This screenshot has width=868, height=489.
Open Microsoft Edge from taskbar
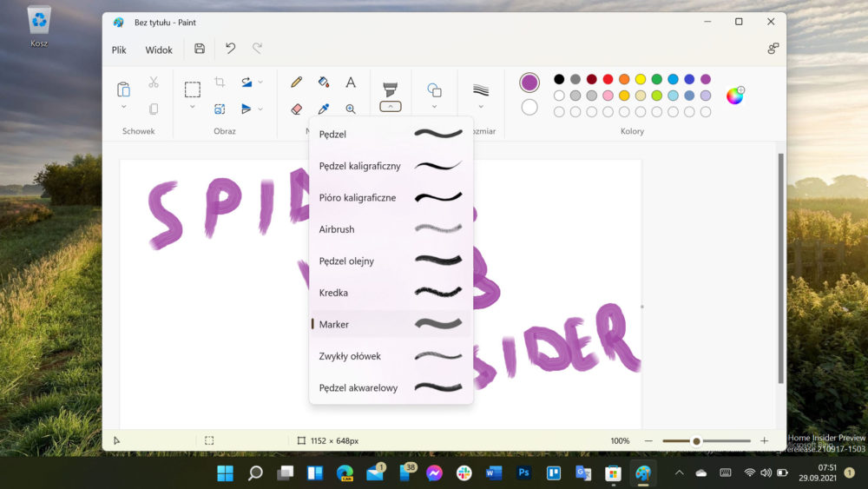pyautogui.click(x=345, y=473)
